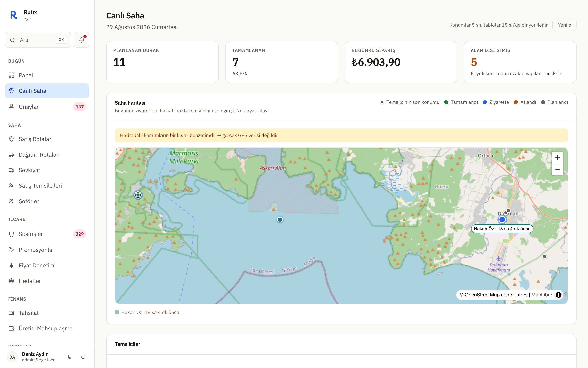Click Hakan Öz color swatch below map
The height and width of the screenshot is (368, 588).
tap(117, 312)
